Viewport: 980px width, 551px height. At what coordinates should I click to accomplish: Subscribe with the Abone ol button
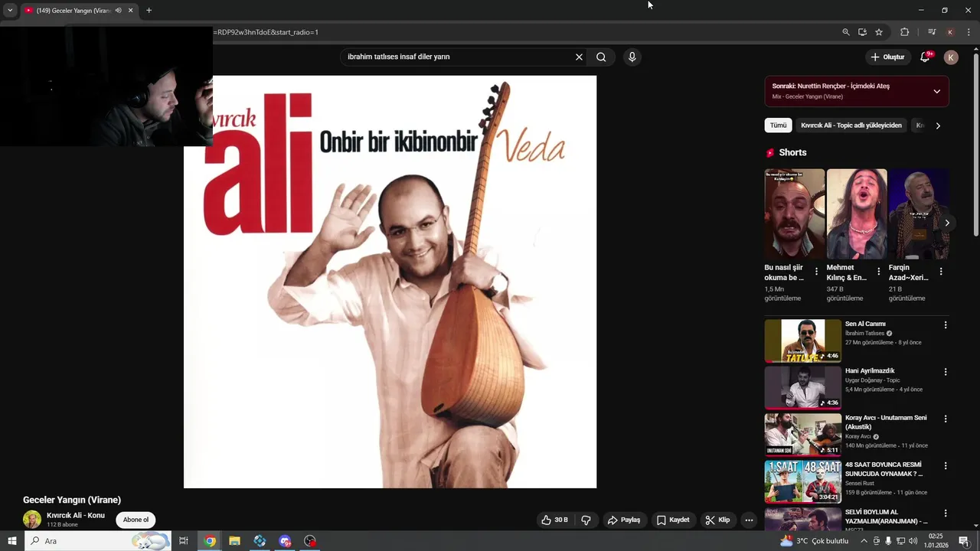click(x=136, y=520)
